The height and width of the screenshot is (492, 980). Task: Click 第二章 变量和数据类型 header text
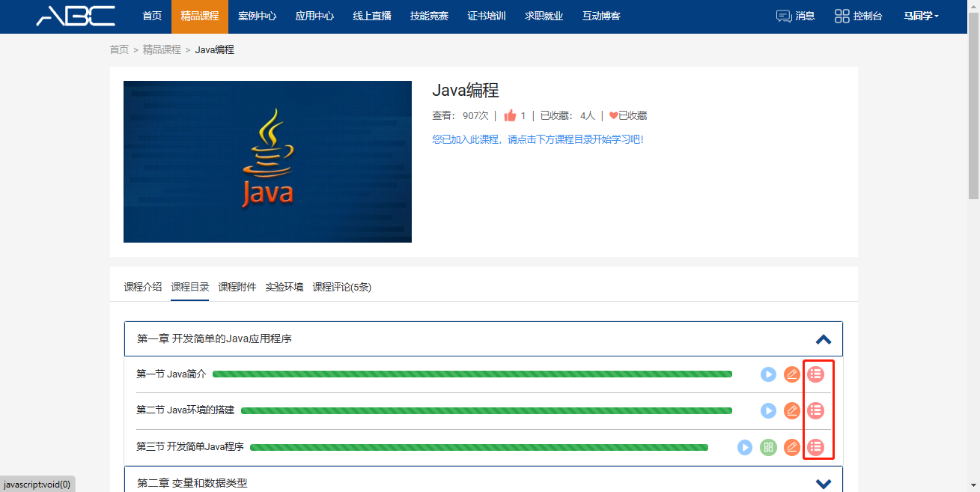[192, 484]
